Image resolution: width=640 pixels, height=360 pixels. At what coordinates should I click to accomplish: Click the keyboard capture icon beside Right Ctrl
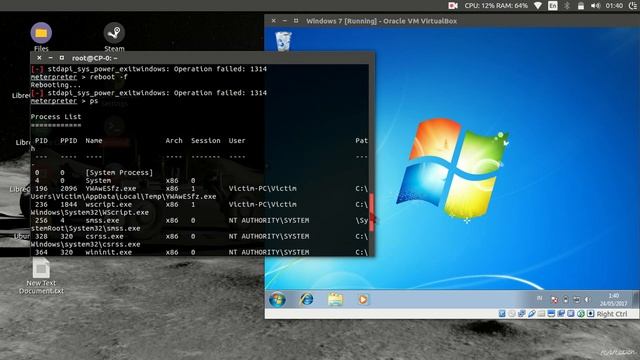[591, 313]
